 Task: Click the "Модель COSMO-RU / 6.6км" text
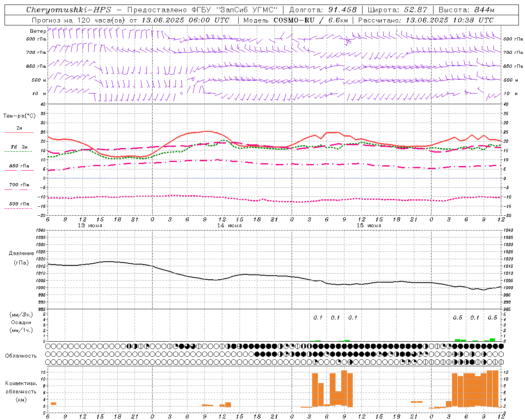coord(296,20)
